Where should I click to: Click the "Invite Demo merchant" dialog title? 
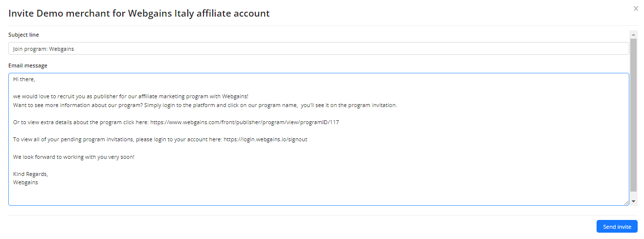pyautogui.click(x=139, y=14)
